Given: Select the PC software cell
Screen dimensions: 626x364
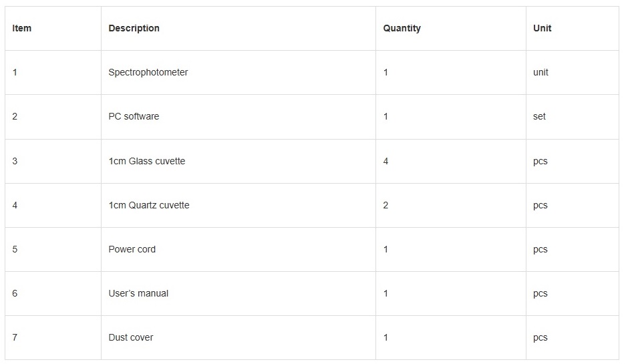Looking at the screenshot, I should pyautogui.click(x=134, y=116).
